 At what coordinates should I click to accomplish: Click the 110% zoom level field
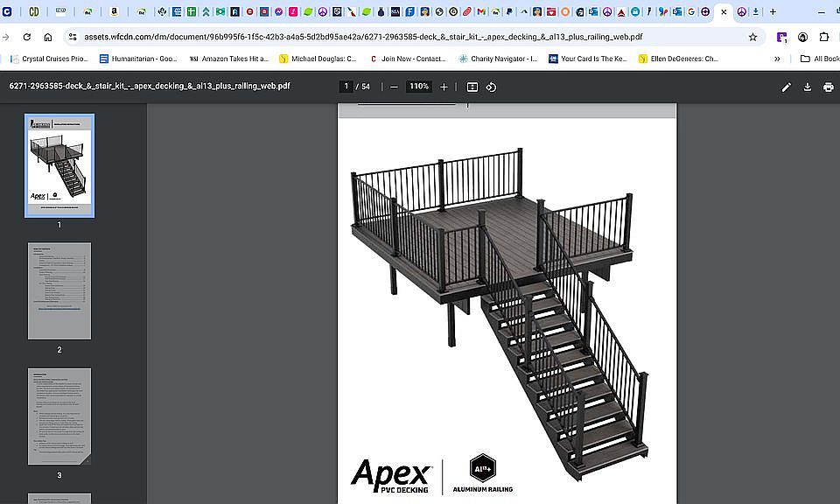[x=419, y=87]
